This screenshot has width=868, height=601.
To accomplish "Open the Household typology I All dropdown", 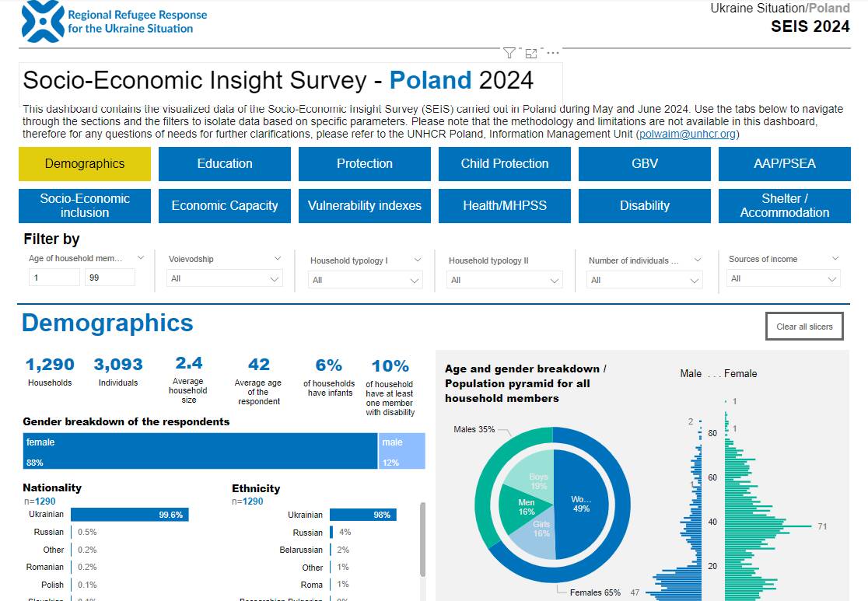I will click(366, 280).
